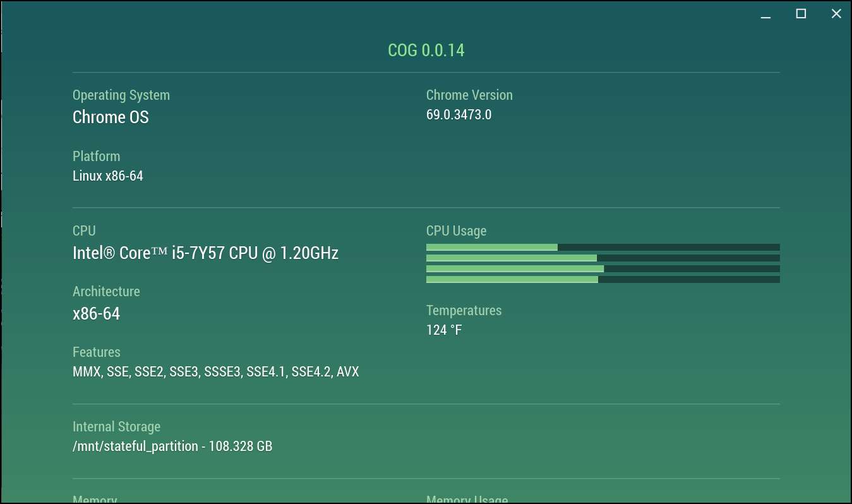
Task: Select the "Linux x86-64" platform value
Action: click(x=108, y=176)
